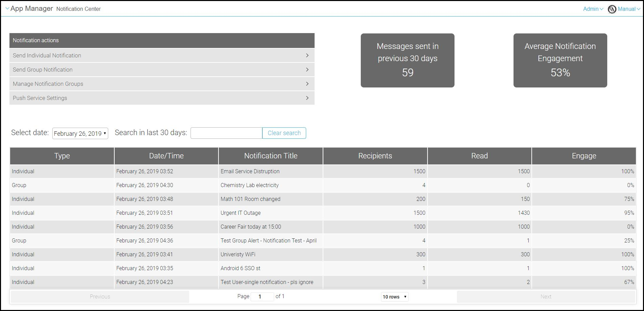The width and height of the screenshot is (644, 311).
Task: Sort table by Engage column header
Action: (584, 156)
